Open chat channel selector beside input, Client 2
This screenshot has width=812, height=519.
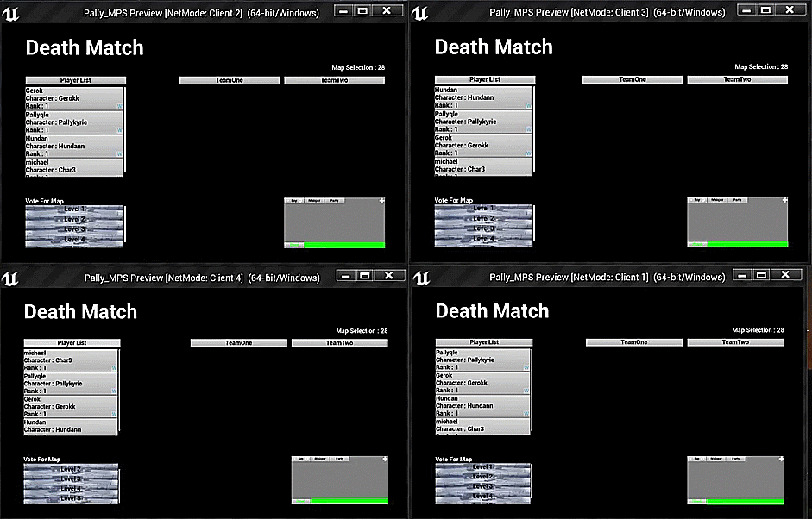pyautogui.click(x=294, y=245)
